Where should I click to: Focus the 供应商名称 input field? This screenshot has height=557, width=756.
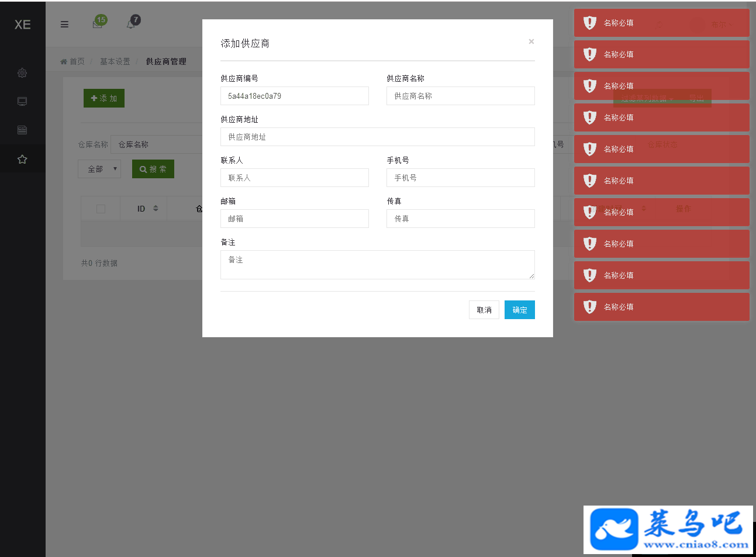pos(461,96)
